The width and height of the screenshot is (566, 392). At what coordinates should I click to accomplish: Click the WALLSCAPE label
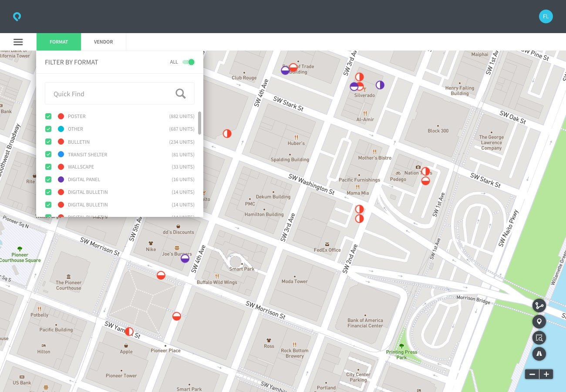(x=81, y=167)
